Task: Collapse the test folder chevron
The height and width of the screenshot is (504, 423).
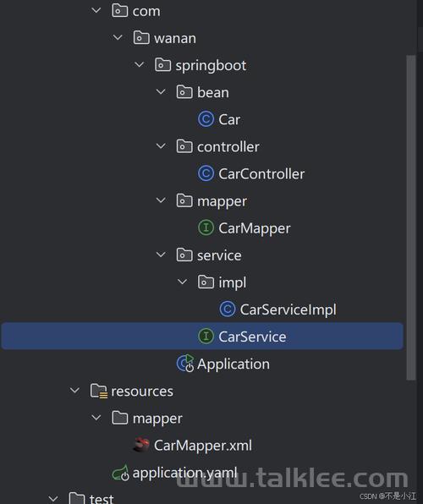Action: [53, 499]
